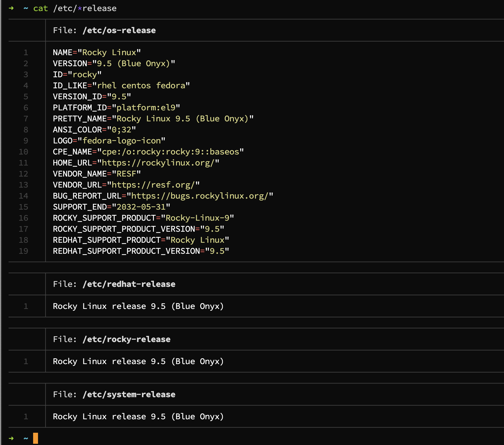Click the orange cursor at the bottom prompt
This screenshot has width=504, height=445.
pyautogui.click(x=36, y=438)
